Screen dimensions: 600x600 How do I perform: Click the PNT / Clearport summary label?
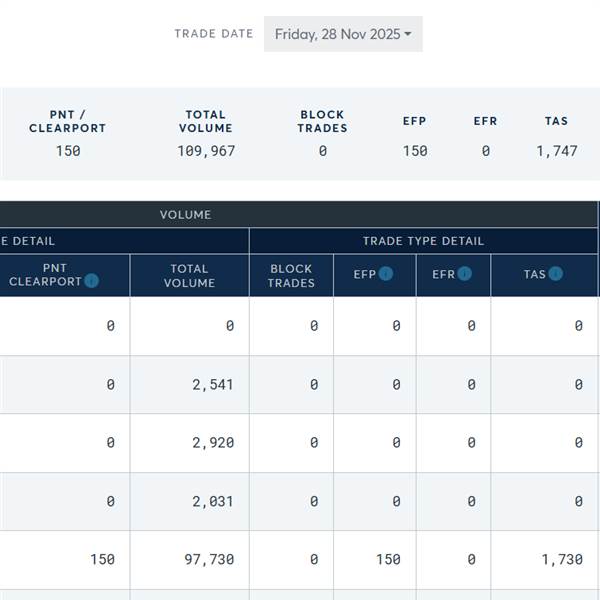(68, 121)
